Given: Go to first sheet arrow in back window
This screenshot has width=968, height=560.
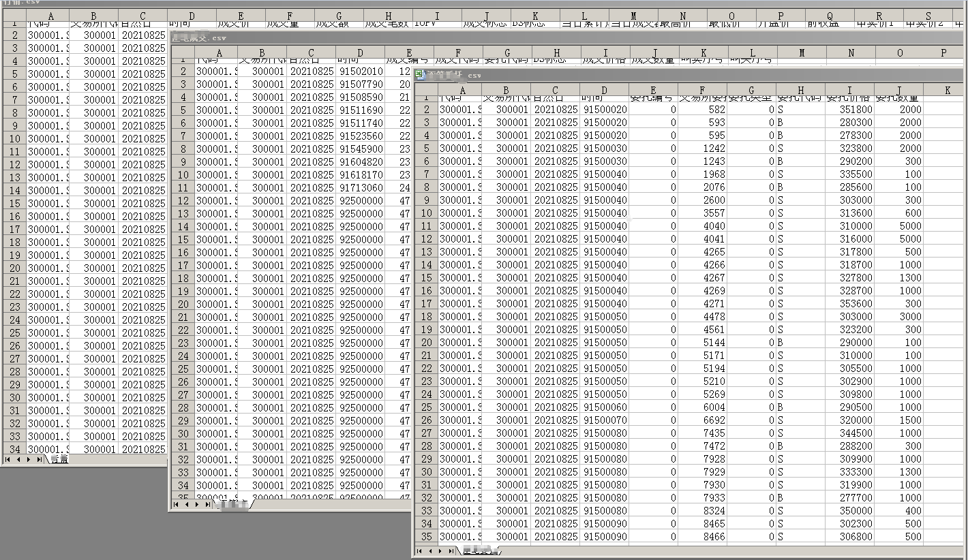Looking at the screenshot, I should [x=7, y=459].
